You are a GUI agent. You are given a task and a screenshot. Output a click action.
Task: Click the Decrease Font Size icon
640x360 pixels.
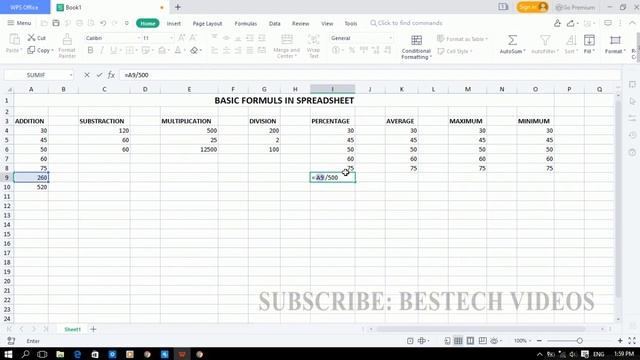coord(193,38)
